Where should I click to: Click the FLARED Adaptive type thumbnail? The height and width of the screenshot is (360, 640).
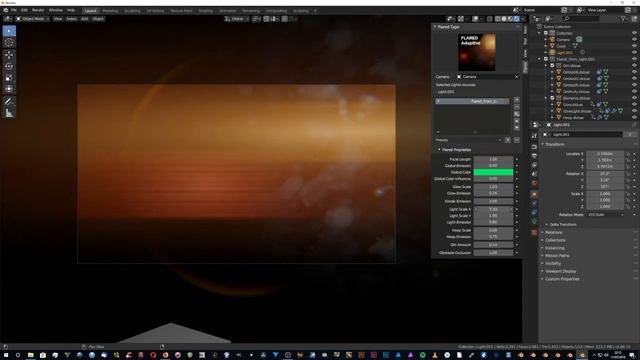pyautogui.click(x=476, y=52)
